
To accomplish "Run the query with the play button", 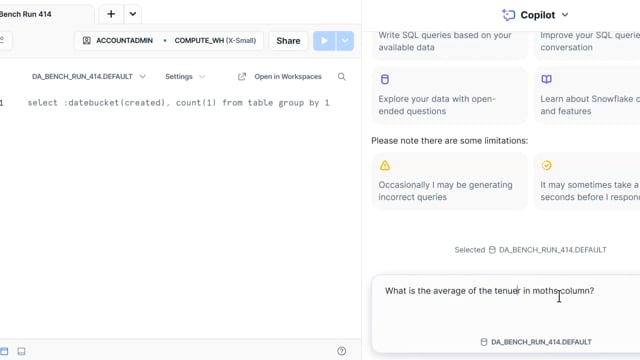I will click(324, 40).
